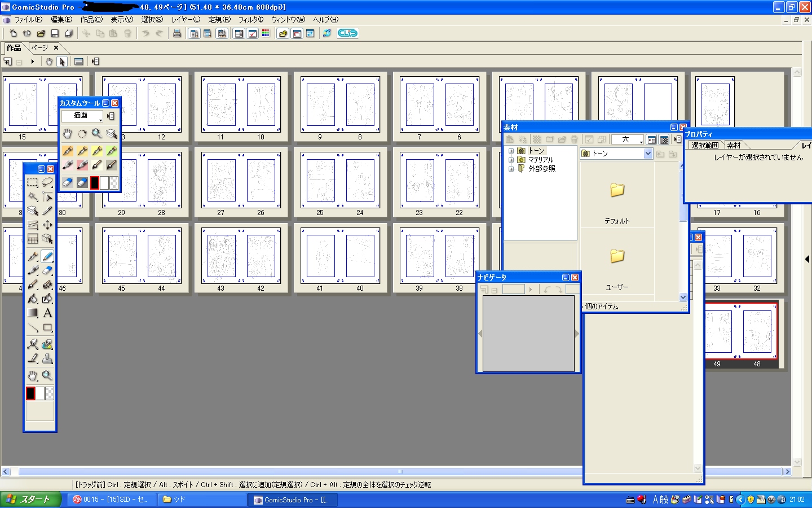
Task: Select the magic wand tool
Action: coord(33,196)
